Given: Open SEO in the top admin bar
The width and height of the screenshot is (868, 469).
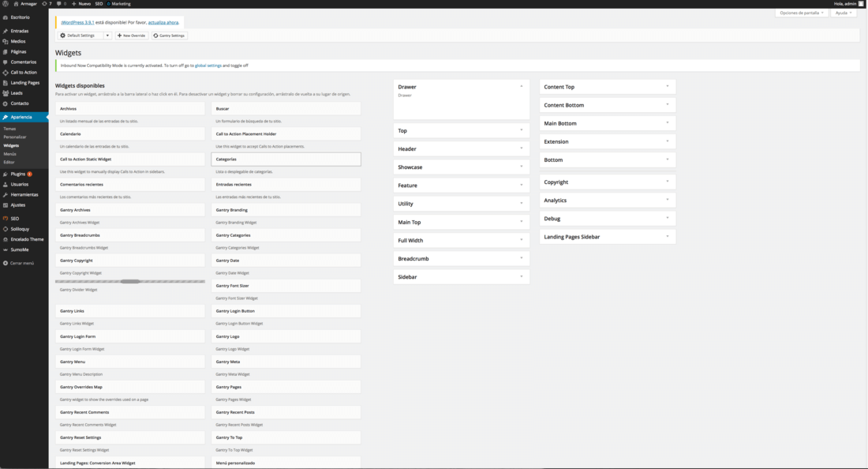Looking at the screenshot, I should [99, 3].
